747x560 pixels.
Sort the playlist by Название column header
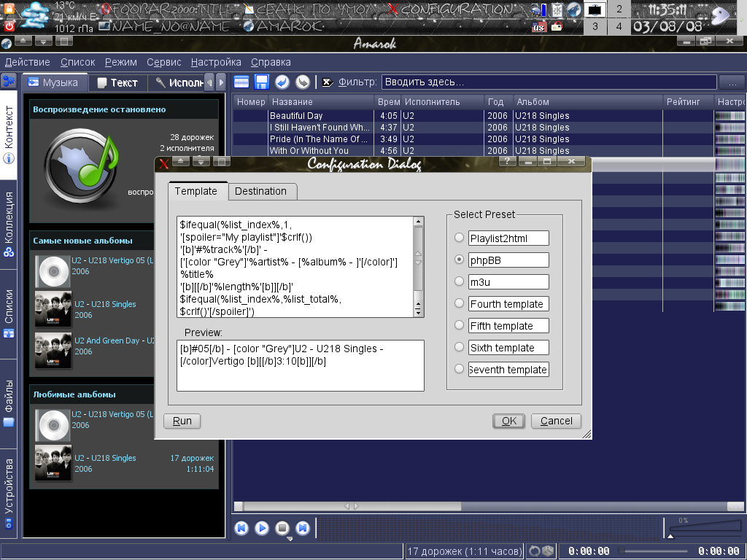(322, 101)
